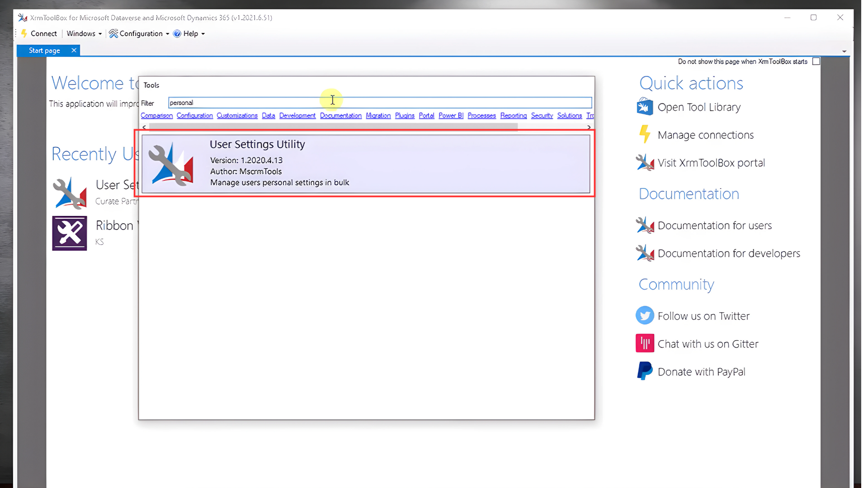Image resolution: width=868 pixels, height=488 pixels.
Task: Click the XrmToolBox app icon in title bar
Action: click(23, 18)
